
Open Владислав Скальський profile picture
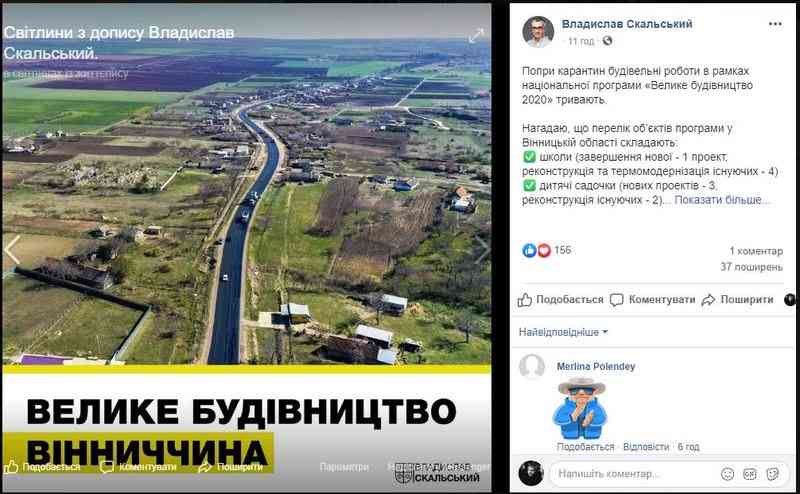tap(538, 31)
